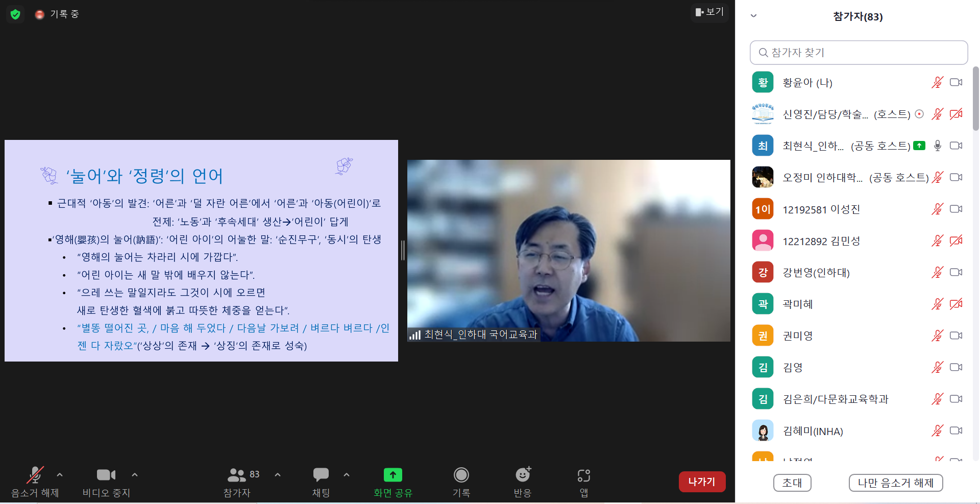Collapse the participants panel with the chevron

click(x=753, y=16)
